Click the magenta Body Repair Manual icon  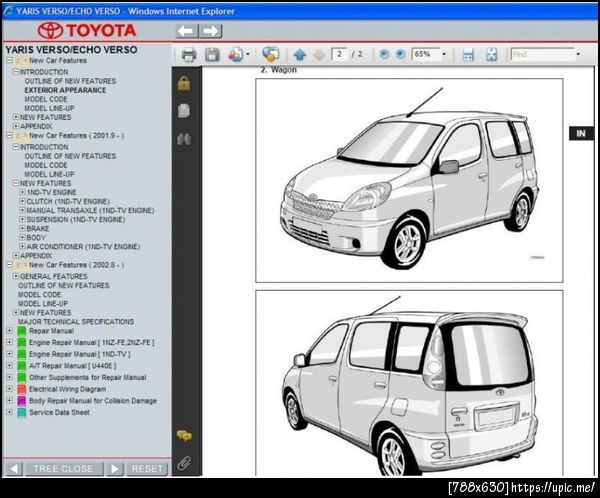[x=22, y=401]
